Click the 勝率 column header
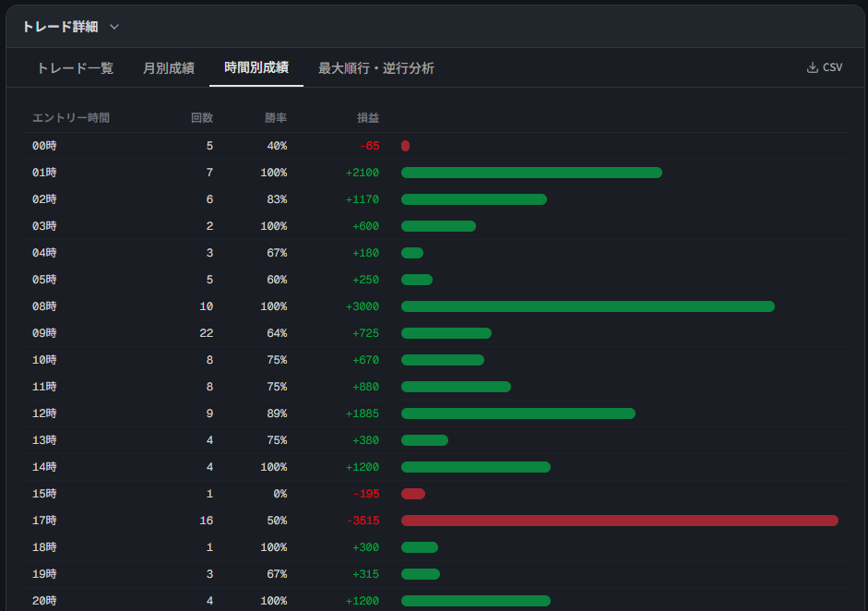The width and height of the screenshot is (868, 611). (276, 118)
